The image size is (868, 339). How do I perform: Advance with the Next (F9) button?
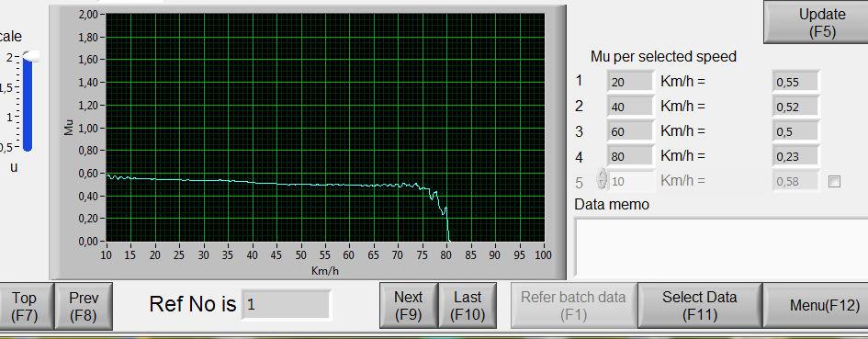(x=409, y=306)
